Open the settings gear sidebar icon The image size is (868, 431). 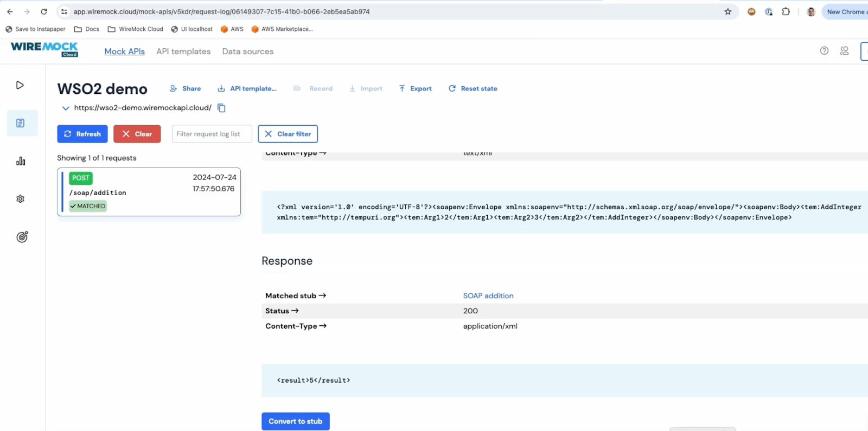21,199
